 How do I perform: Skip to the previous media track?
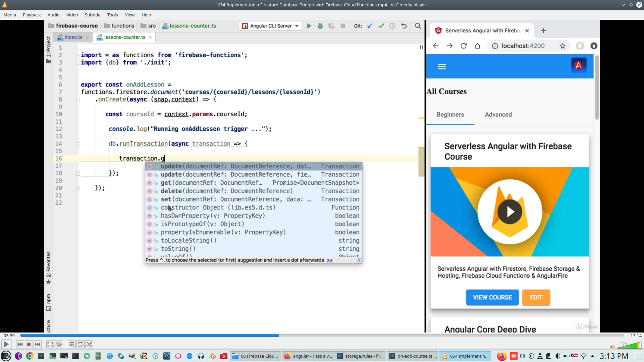click(20, 344)
